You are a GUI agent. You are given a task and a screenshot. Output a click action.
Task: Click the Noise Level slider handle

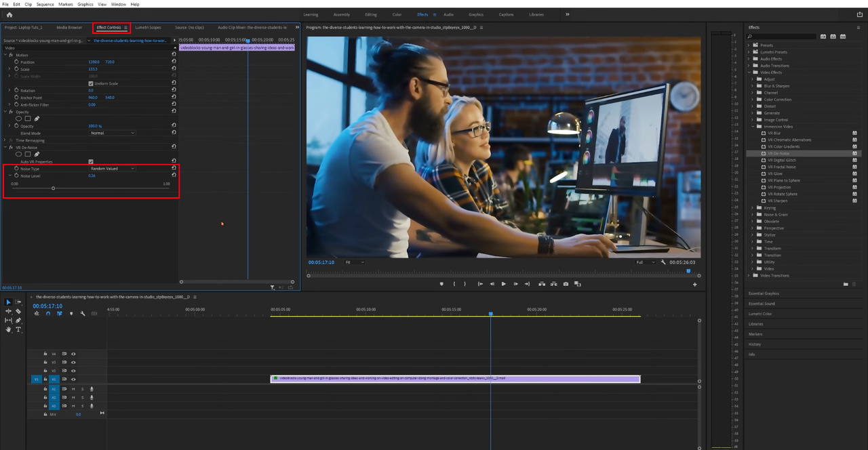pyautogui.click(x=53, y=188)
